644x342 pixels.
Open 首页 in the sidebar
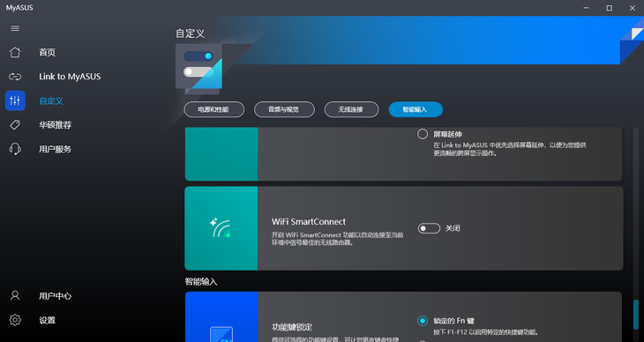click(x=48, y=53)
